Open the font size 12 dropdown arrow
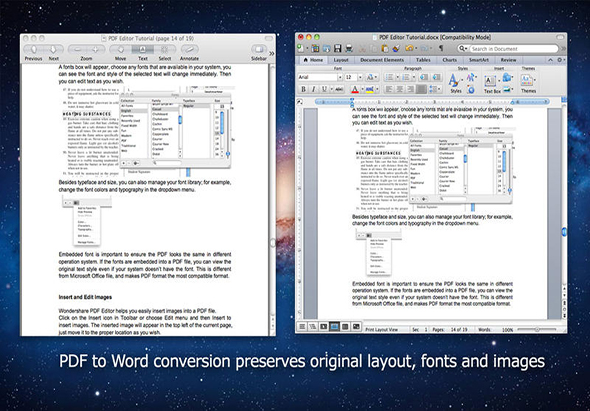This screenshot has height=411, width=590. point(360,77)
